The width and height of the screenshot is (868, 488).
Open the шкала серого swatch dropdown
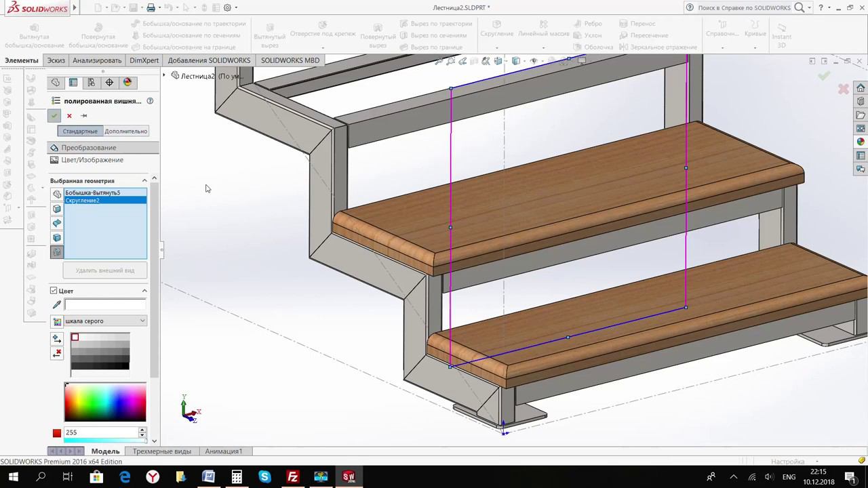105,321
